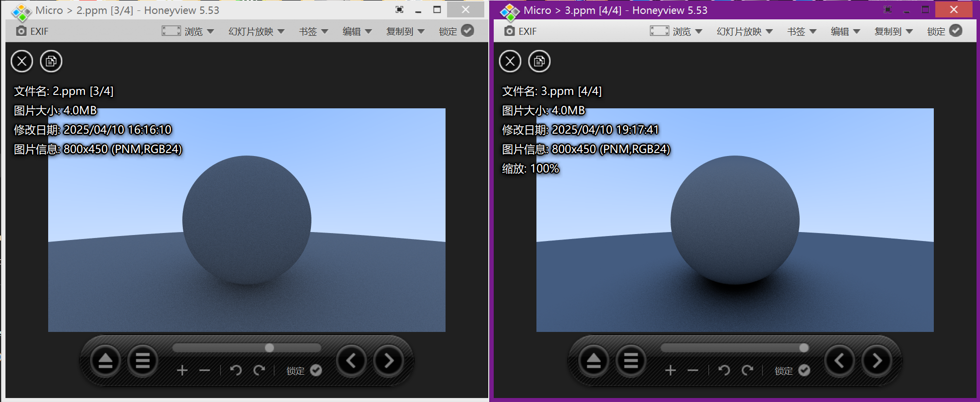Toggle fullscreen icon in 2.ppm title bar

pos(399,9)
